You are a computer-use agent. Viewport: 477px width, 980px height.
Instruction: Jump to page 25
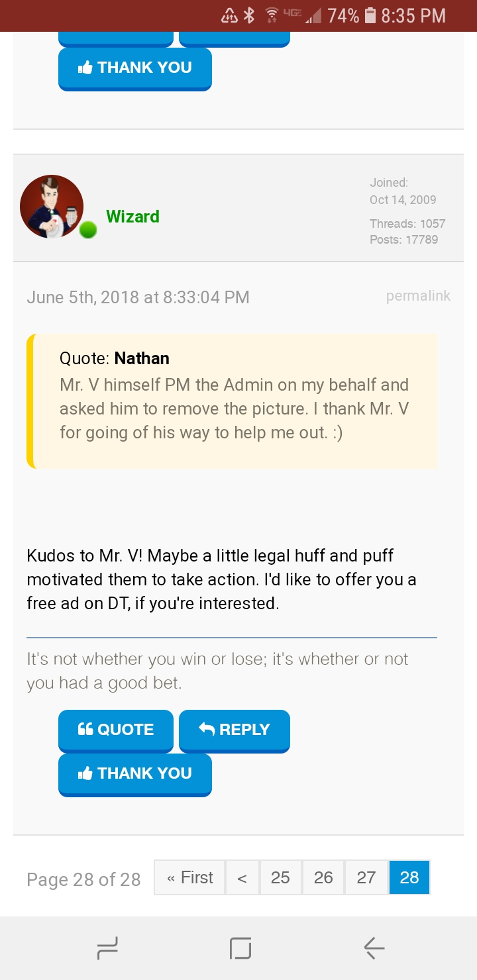tap(280, 877)
